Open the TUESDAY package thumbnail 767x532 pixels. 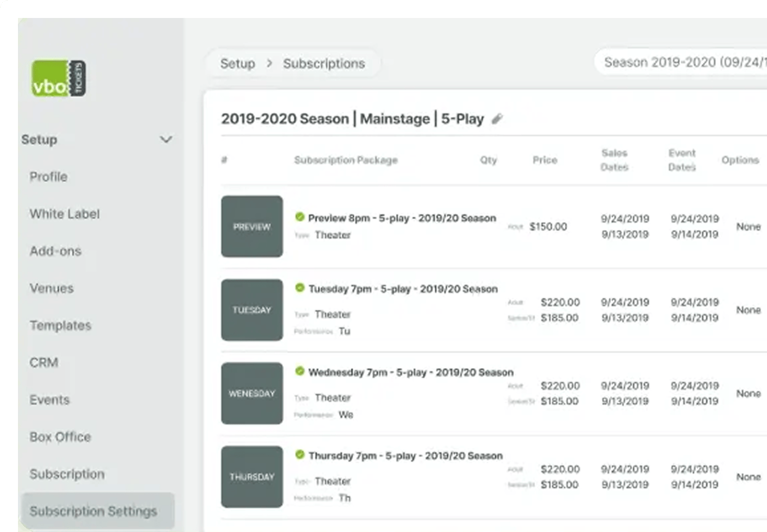[x=252, y=310]
